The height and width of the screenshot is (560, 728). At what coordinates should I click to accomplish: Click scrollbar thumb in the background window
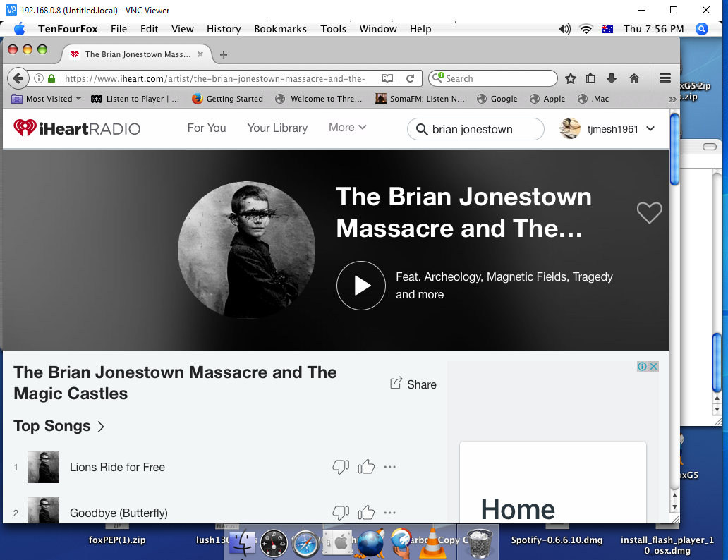point(717,363)
